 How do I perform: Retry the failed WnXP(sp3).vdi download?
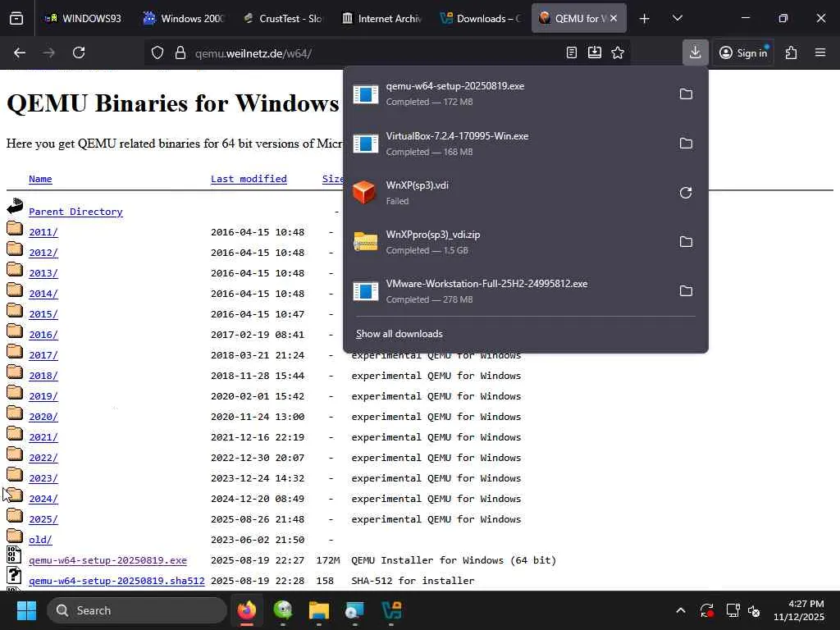686,193
